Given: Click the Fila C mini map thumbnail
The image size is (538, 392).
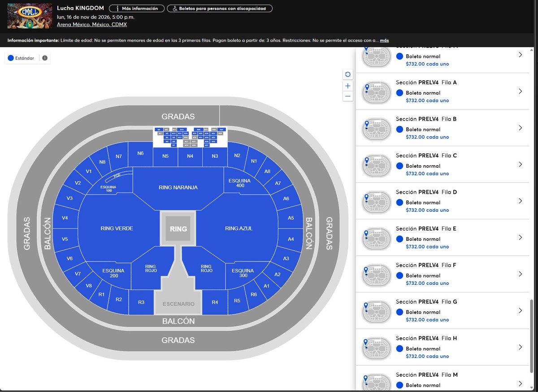Looking at the screenshot, I should point(377,165).
